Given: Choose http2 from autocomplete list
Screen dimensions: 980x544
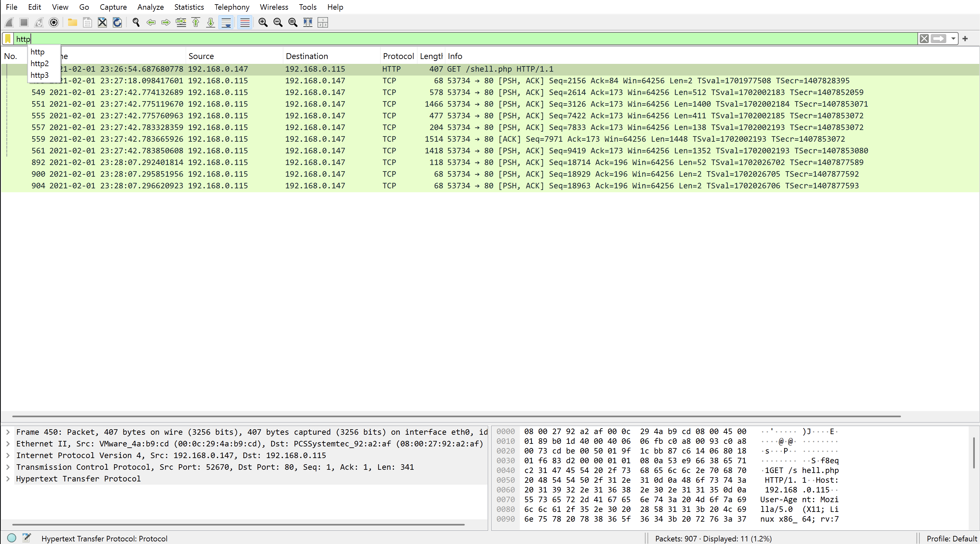Looking at the screenshot, I should (x=44, y=63).
